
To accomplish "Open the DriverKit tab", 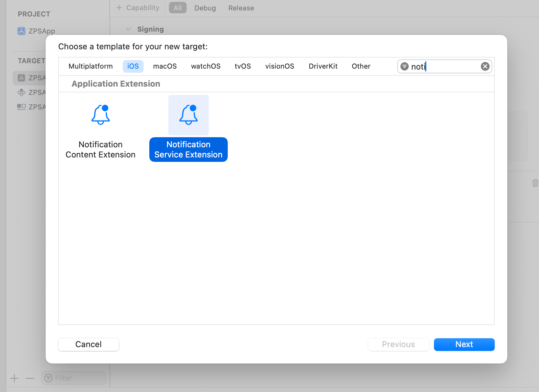I will [x=323, y=66].
